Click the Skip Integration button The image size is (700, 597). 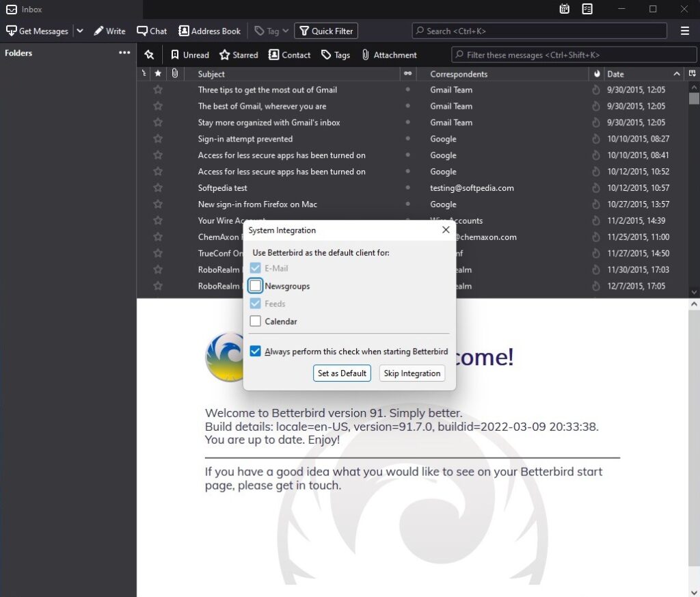(412, 373)
